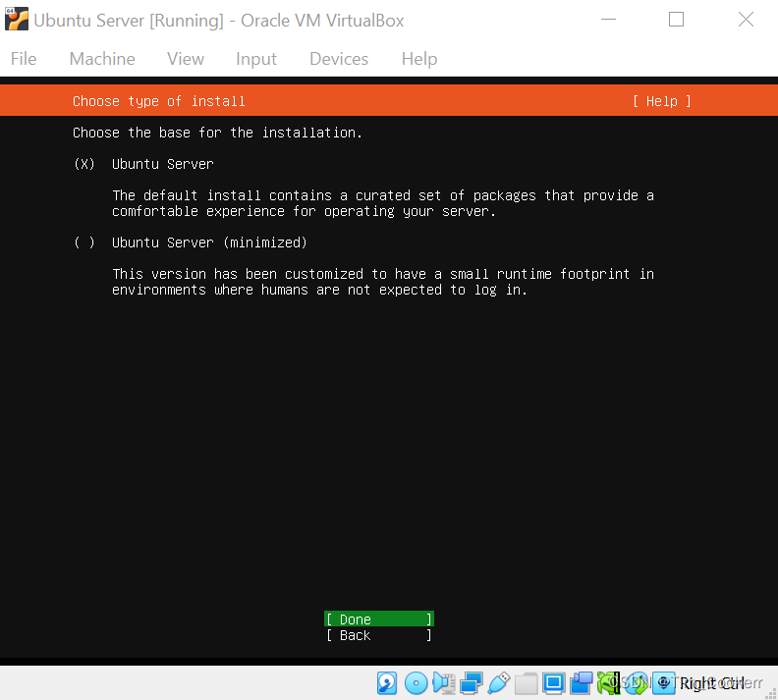Open the Input menu
This screenshot has width=778, height=700.
(256, 59)
